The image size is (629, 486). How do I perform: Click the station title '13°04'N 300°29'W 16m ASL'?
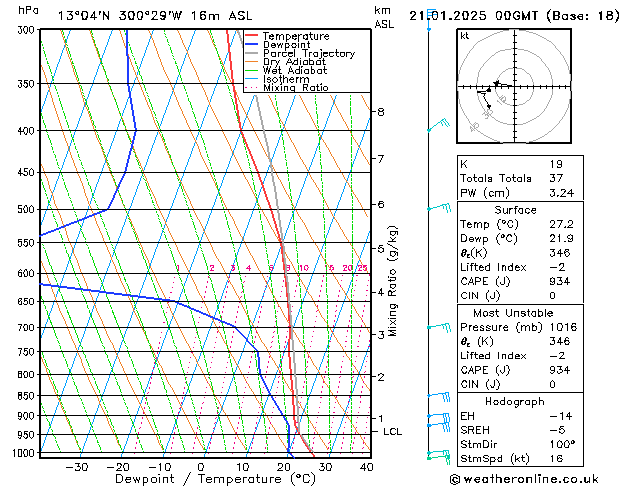pyautogui.click(x=155, y=16)
